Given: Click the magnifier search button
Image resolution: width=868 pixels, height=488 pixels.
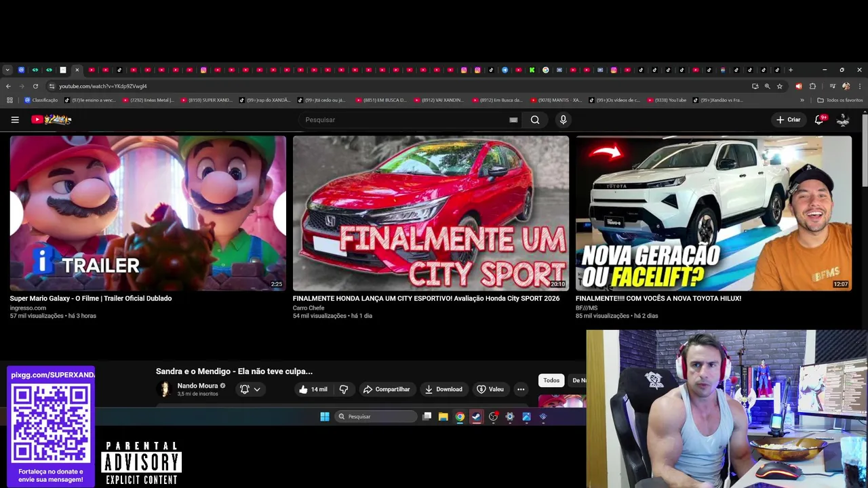Looking at the screenshot, I should [535, 120].
